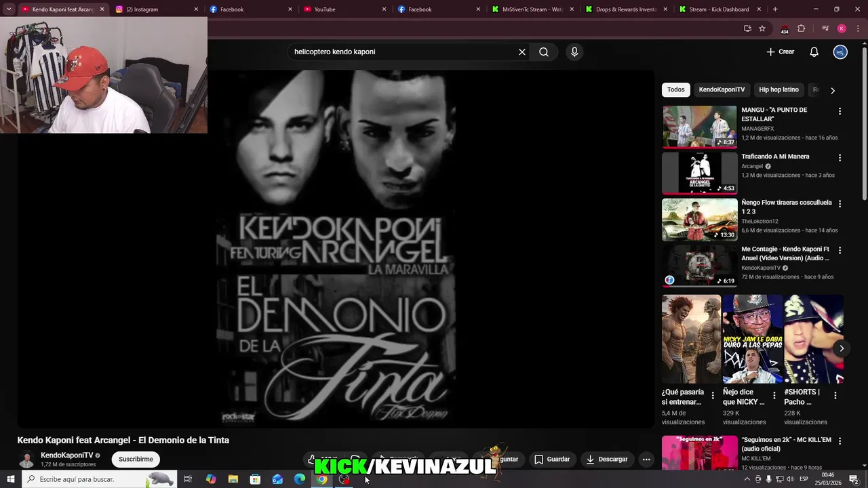Start voice search with the microphone icon
The height and width of the screenshot is (488, 868).
574,52
